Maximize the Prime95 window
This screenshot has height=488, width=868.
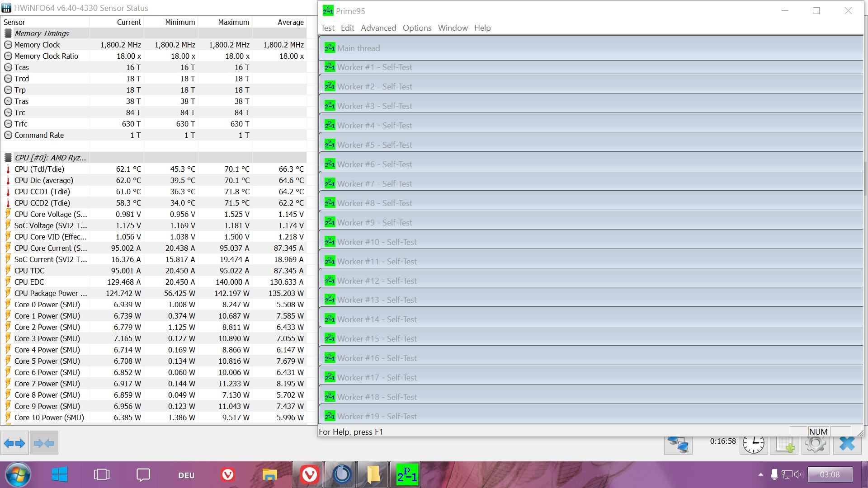tap(816, 11)
